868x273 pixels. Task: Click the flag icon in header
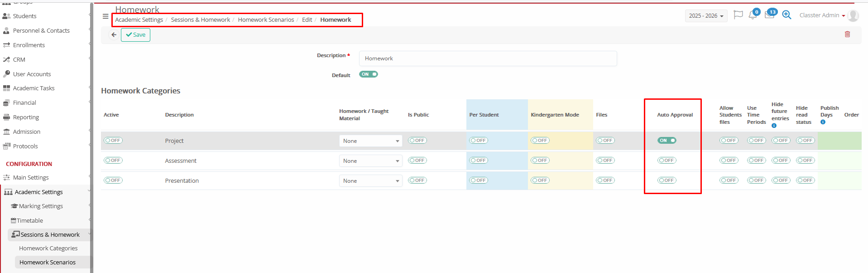pyautogui.click(x=738, y=15)
